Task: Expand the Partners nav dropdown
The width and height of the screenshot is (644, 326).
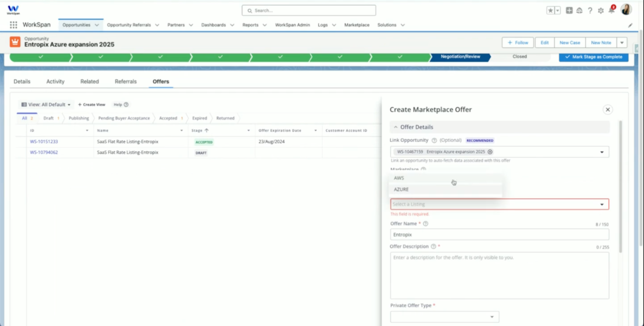Action: point(191,25)
